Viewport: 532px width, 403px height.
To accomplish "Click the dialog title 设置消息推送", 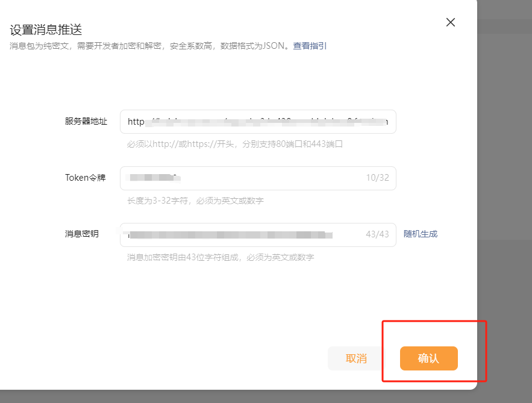I will point(46,30).
